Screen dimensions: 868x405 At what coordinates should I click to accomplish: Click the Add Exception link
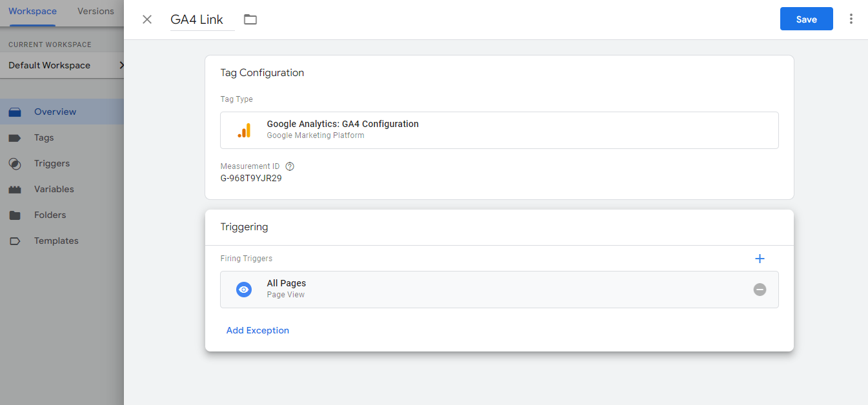click(257, 330)
